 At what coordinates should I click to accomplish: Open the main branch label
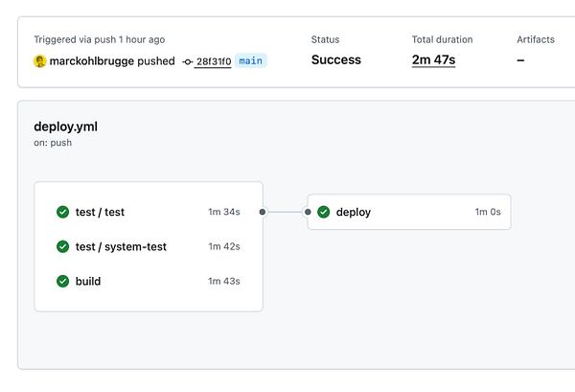click(x=250, y=60)
